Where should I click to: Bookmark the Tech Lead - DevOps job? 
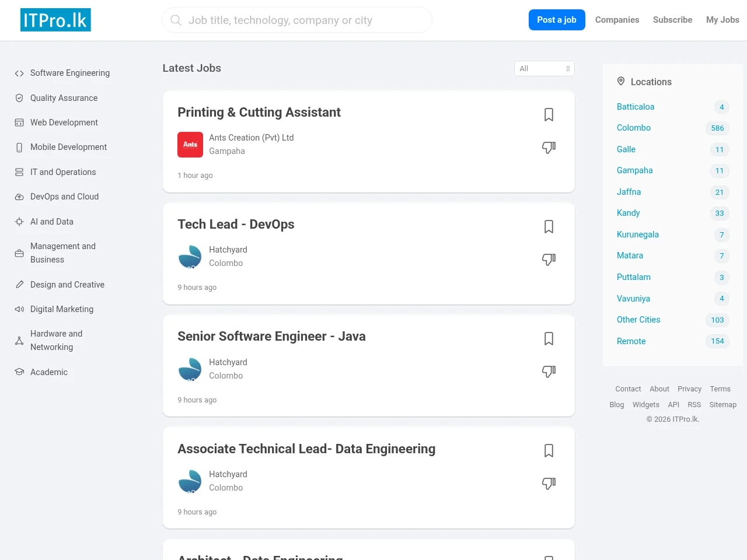(549, 226)
